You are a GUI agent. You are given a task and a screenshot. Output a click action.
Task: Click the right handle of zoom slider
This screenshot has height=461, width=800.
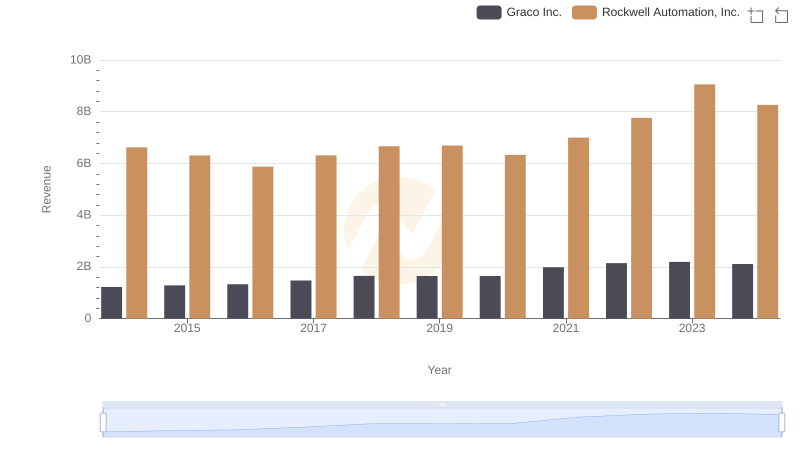point(781,423)
